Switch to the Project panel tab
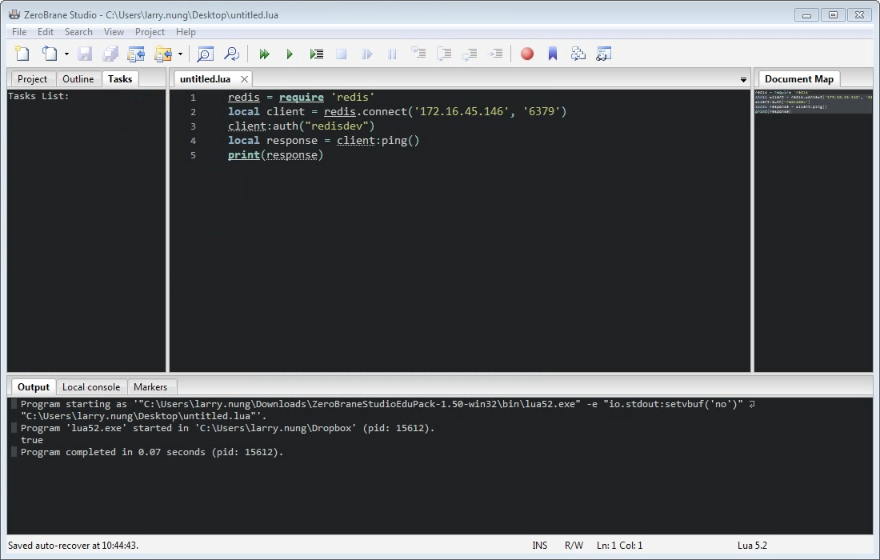This screenshot has height=560, width=880. point(32,79)
